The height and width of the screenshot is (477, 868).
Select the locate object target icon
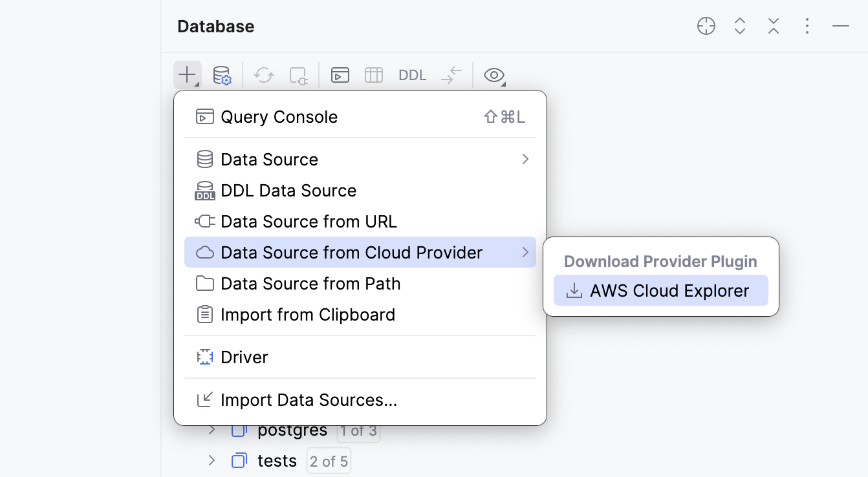click(706, 26)
